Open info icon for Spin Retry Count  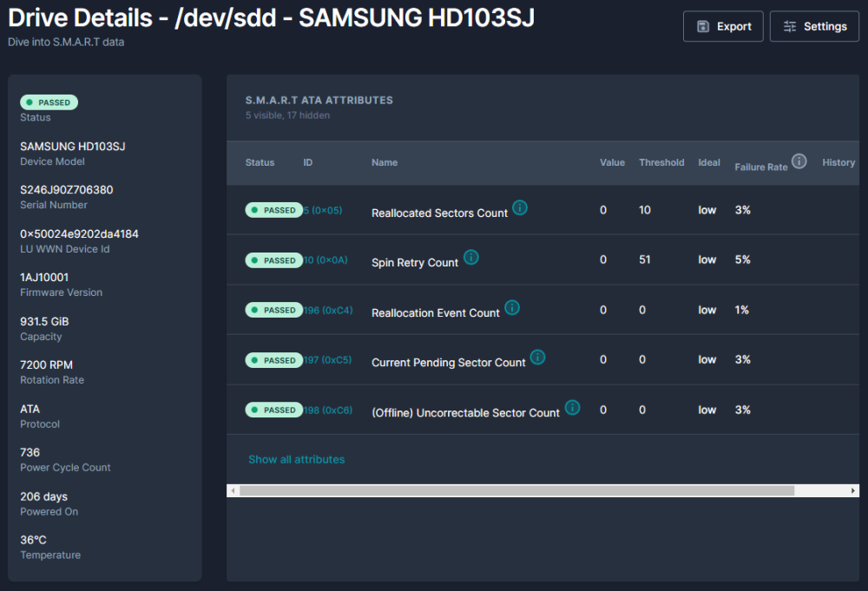(x=471, y=258)
